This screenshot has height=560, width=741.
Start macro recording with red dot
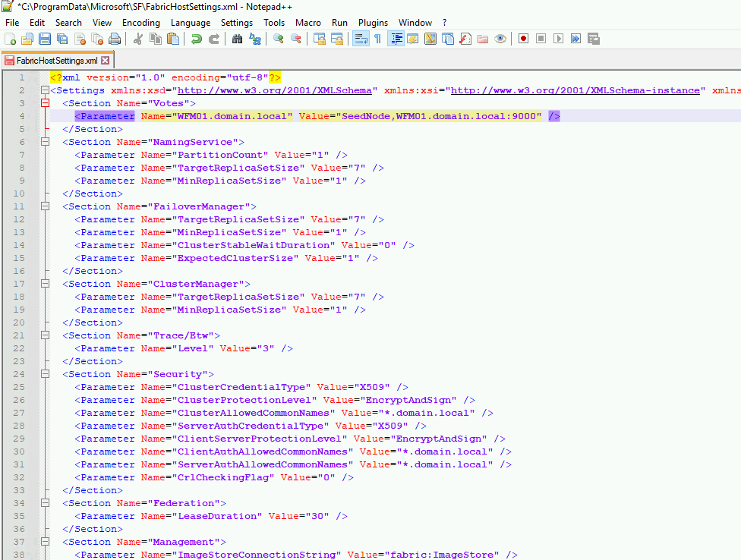(x=524, y=39)
